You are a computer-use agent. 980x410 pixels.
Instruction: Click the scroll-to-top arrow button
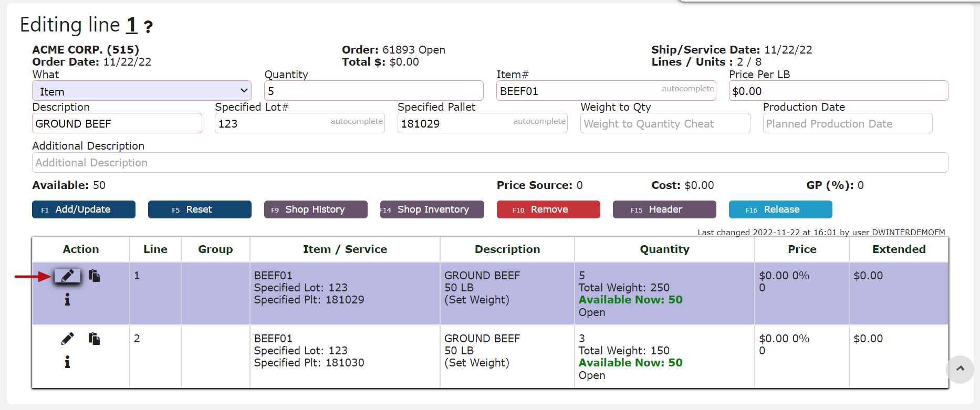click(x=960, y=369)
